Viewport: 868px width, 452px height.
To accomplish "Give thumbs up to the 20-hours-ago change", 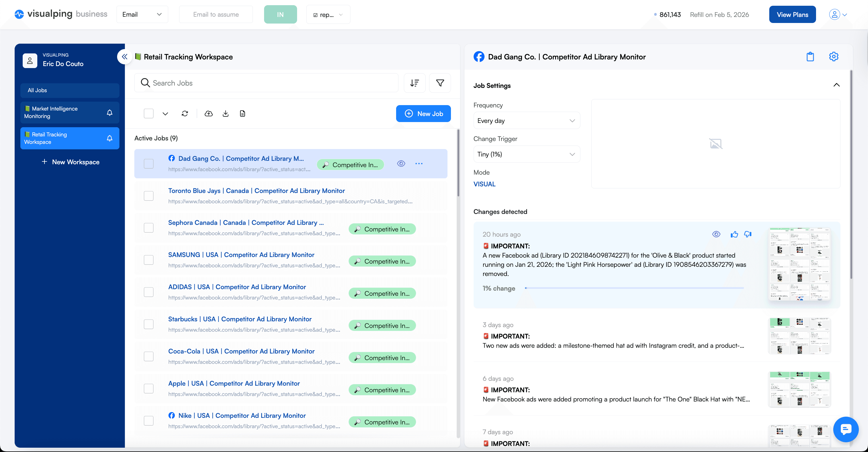I will pyautogui.click(x=734, y=234).
